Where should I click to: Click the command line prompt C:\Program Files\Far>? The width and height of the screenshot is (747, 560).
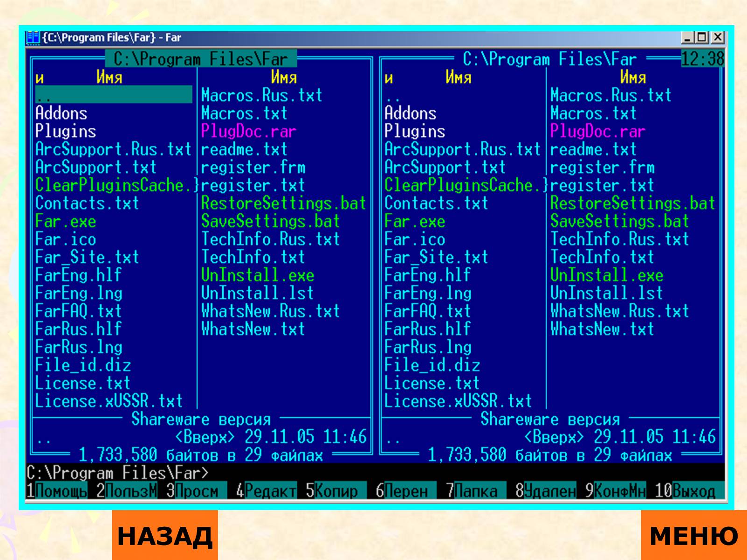pyautogui.click(x=118, y=473)
